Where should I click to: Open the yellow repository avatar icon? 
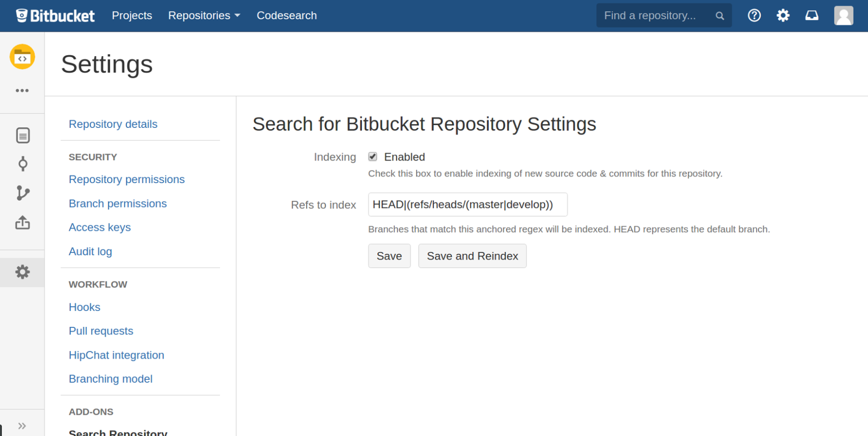pyautogui.click(x=22, y=57)
